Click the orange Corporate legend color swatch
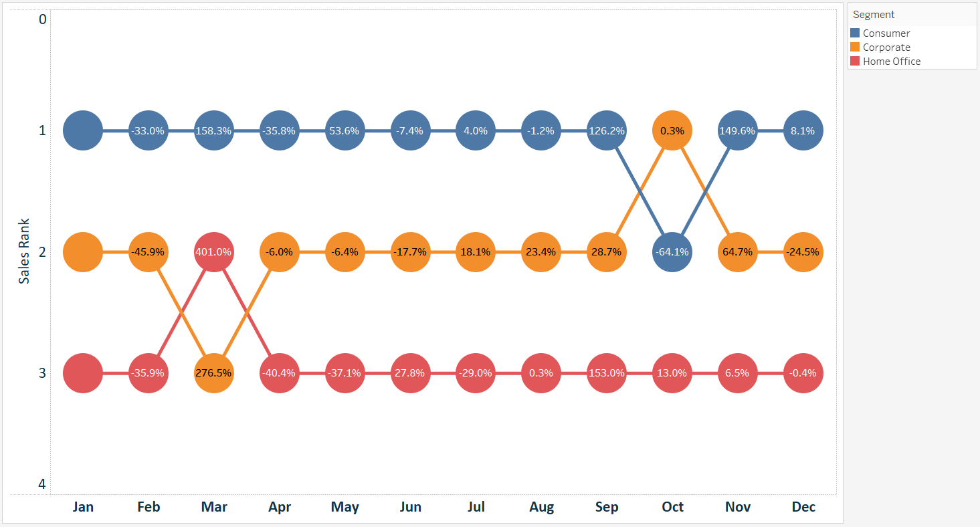The height and width of the screenshot is (527, 980). click(x=855, y=47)
